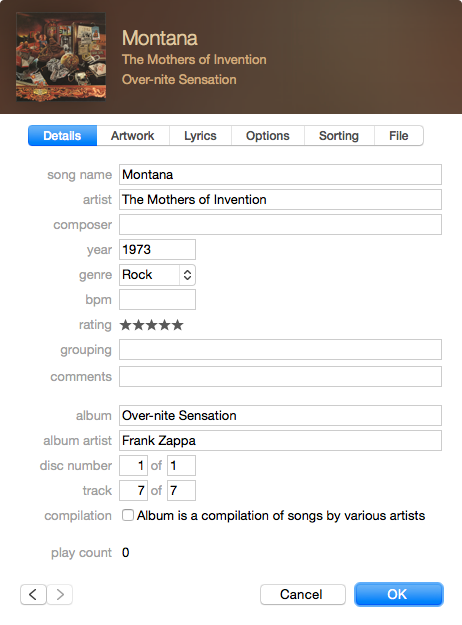Click the album artwork thumbnail
This screenshot has width=462, height=625.
[61, 57]
